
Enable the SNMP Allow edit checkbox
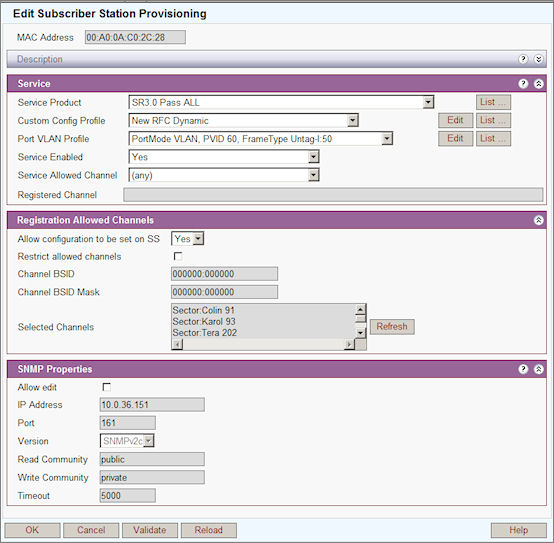[106, 387]
